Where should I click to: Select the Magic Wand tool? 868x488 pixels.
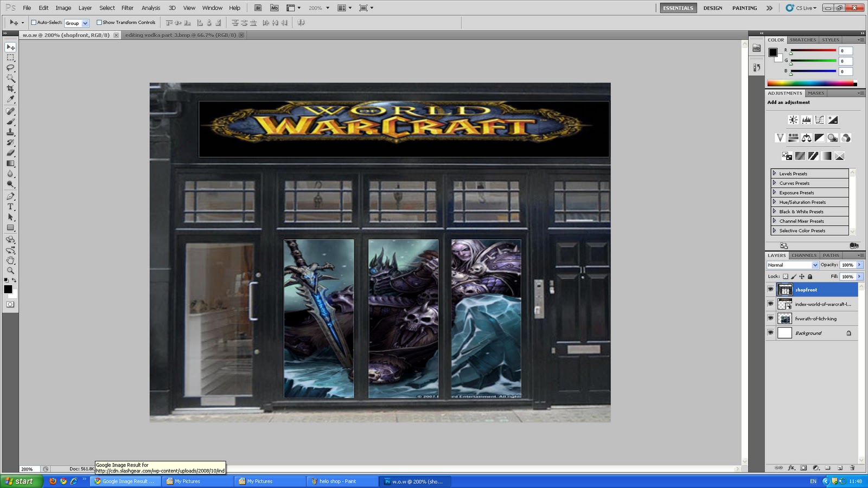10,78
